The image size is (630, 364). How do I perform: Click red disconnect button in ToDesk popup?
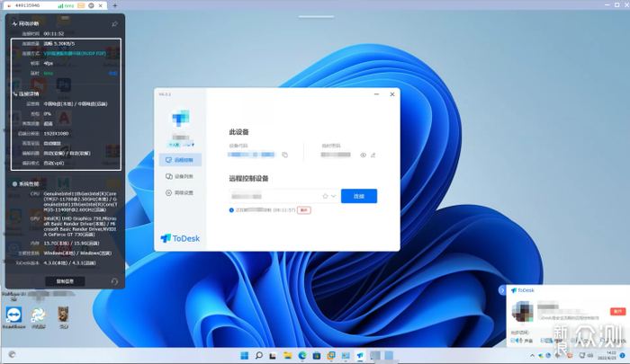click(617, 312)
